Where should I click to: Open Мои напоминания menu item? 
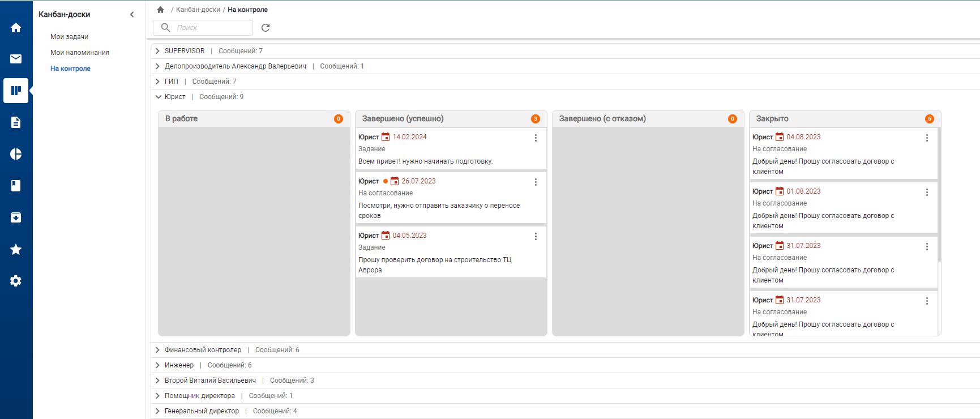click(80, 53)
